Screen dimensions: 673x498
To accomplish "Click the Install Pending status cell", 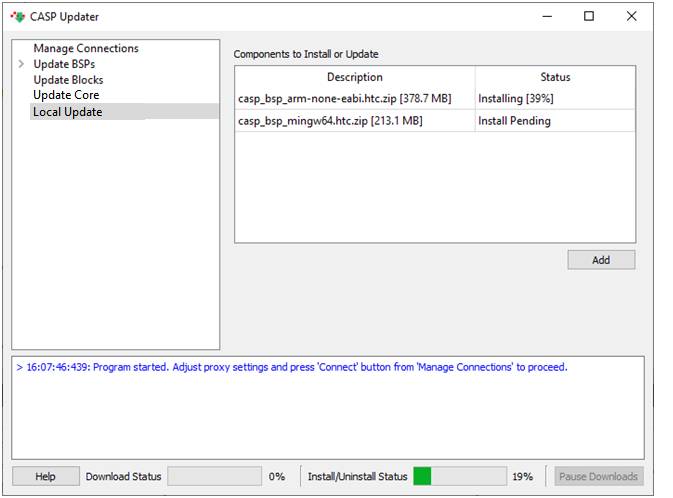I will coord(514,121).
